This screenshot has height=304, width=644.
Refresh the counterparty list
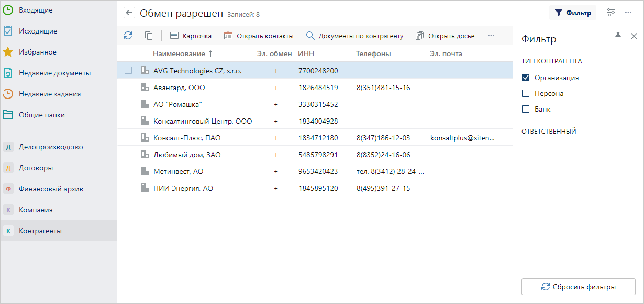pos(128,36)
